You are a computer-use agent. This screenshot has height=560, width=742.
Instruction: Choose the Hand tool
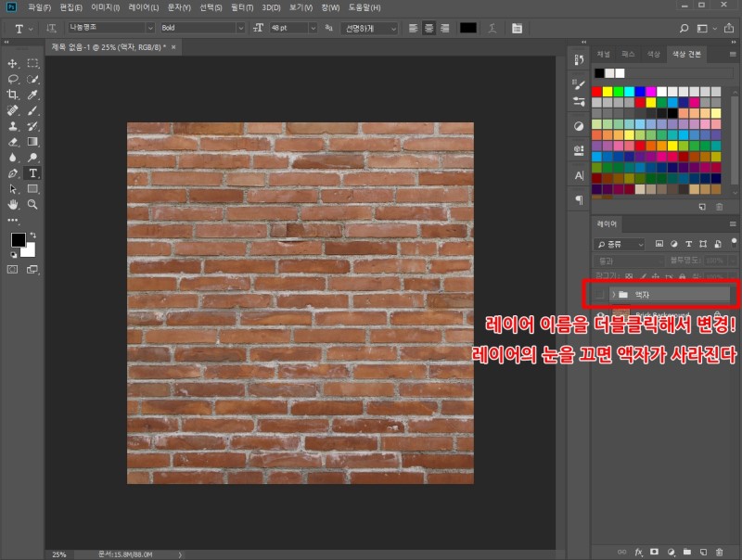click(x=13, y=204)
